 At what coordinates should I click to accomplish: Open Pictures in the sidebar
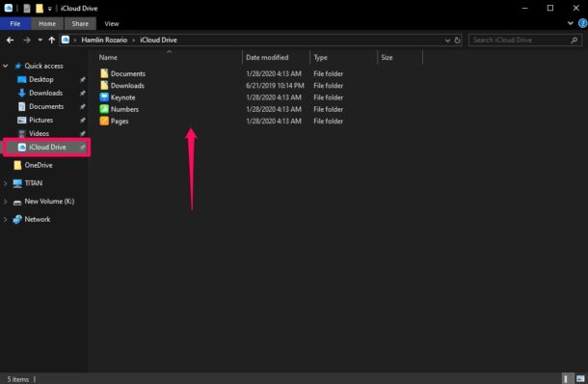(40, 120)
